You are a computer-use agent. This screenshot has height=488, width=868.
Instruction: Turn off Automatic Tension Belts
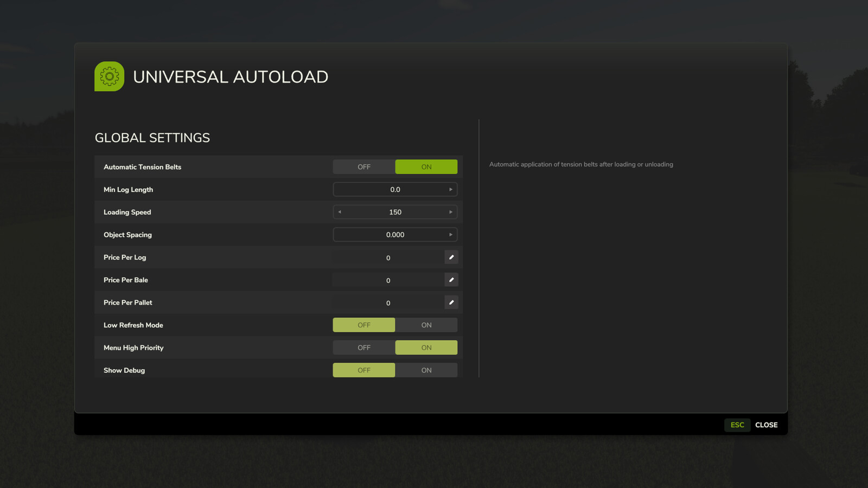coord(363,166)
